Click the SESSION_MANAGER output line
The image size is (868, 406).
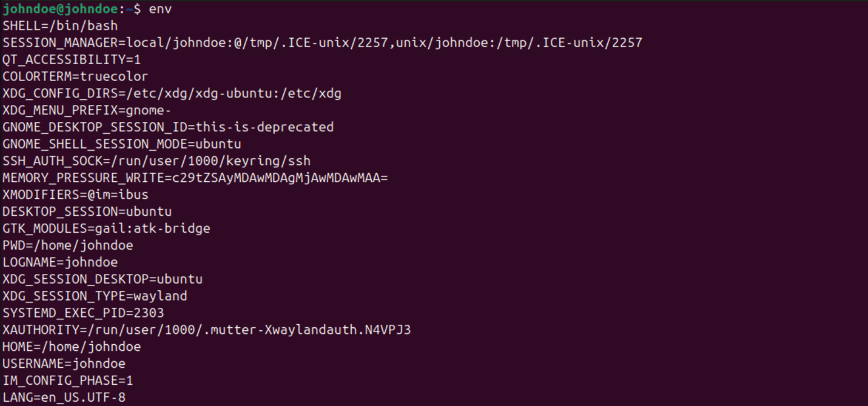coord(322,43)
